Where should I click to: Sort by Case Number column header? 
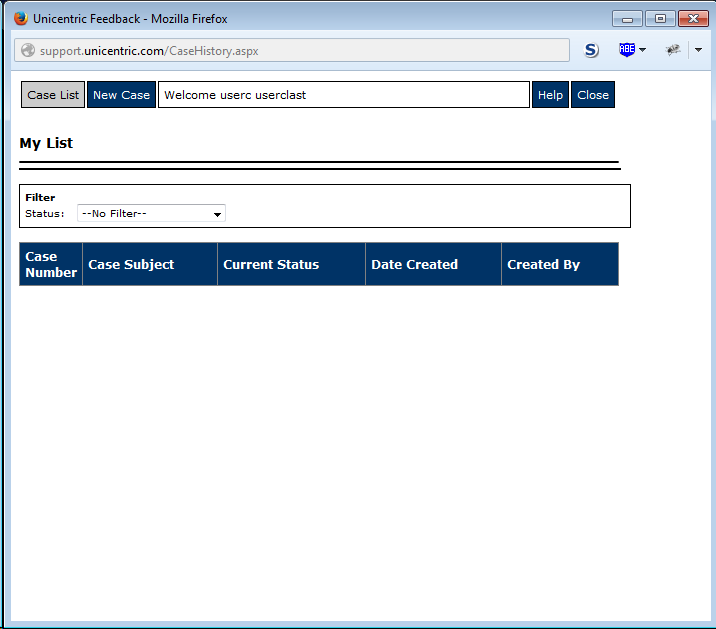[51, 264]
